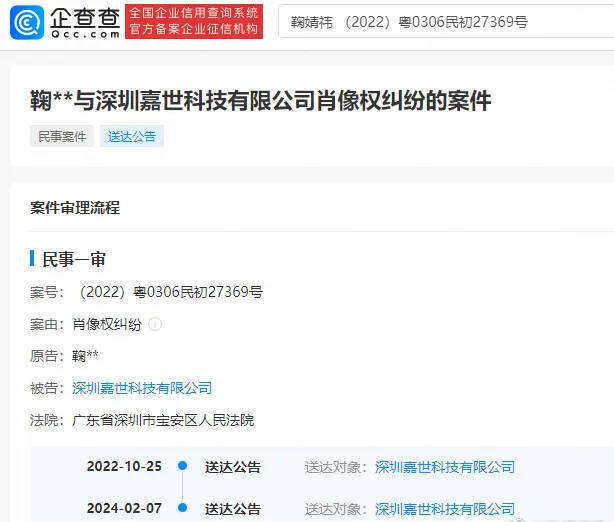
Task: Click the search box containing 鞠婧祎
Action: 440,21
